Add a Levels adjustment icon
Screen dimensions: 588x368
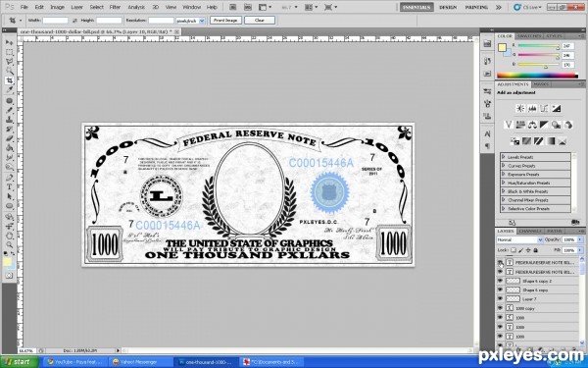click(532, 109)
